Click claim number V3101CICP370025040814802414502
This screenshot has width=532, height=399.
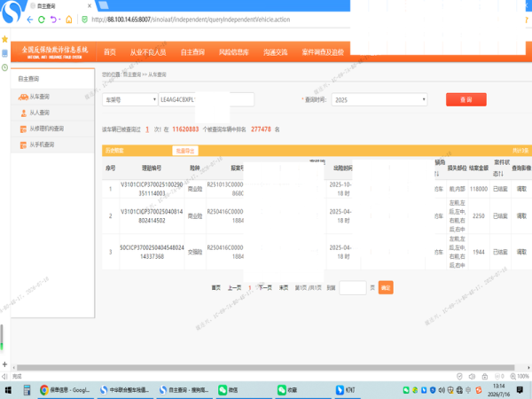(x=152, y=216)
